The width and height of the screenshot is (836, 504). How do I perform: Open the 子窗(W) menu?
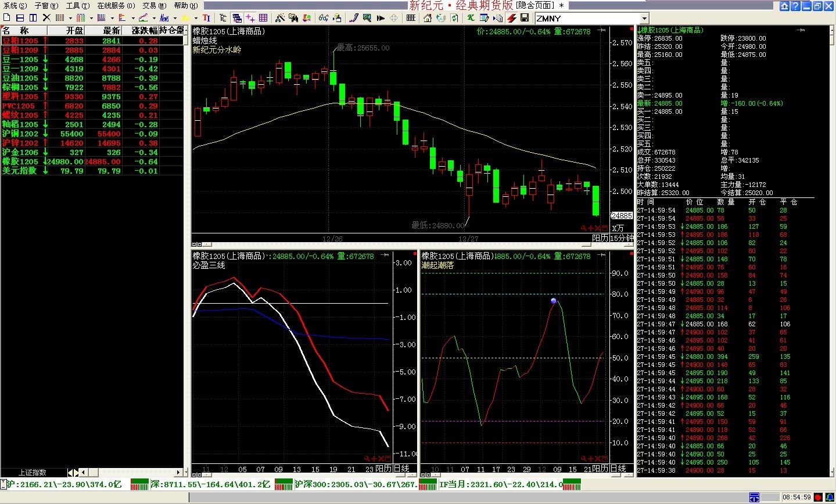46,5
